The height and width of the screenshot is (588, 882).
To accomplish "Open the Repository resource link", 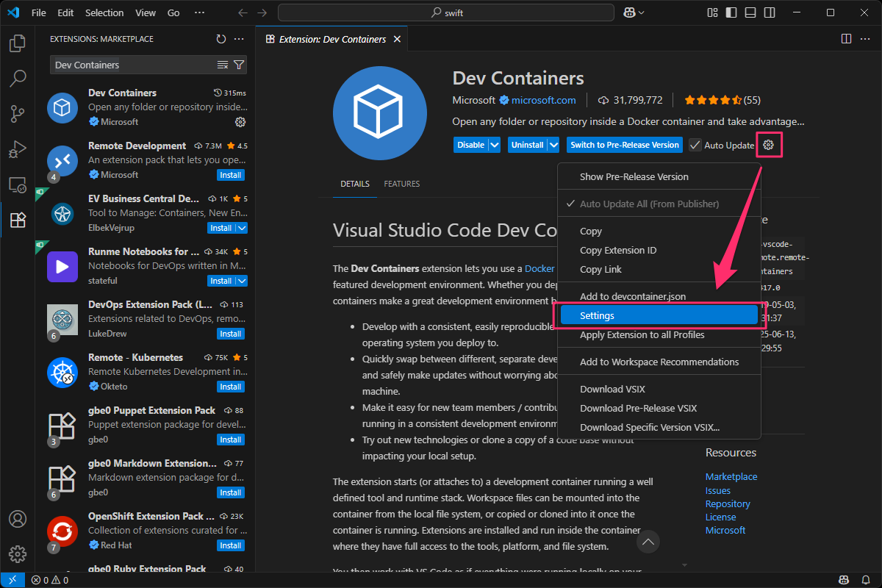I will pyautogui.click(x=728, y=503).
